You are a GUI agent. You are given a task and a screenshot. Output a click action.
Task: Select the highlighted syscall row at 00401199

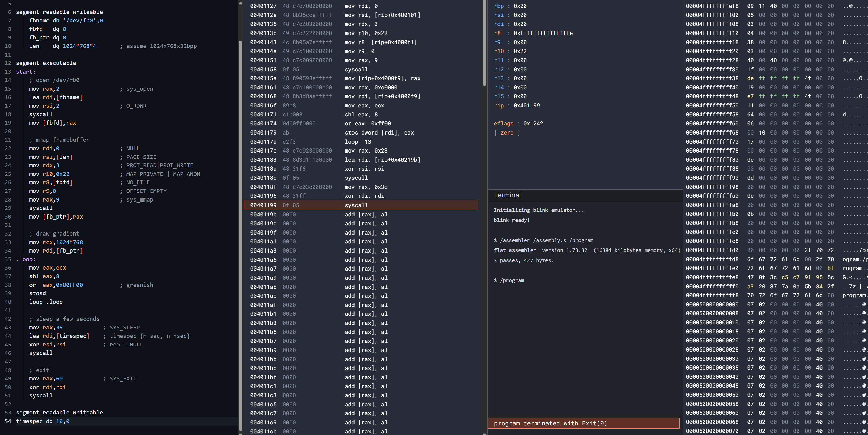tap(361, 205)
